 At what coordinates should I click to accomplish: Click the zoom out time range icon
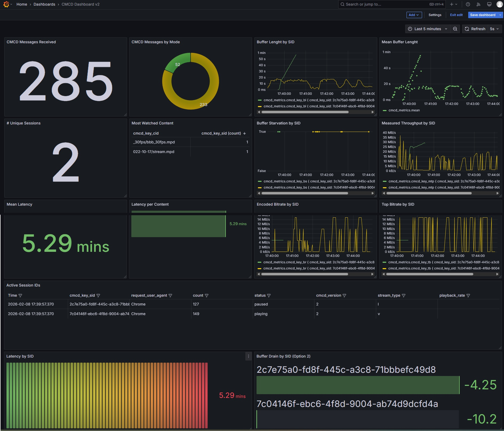click(x=455, y=29)
